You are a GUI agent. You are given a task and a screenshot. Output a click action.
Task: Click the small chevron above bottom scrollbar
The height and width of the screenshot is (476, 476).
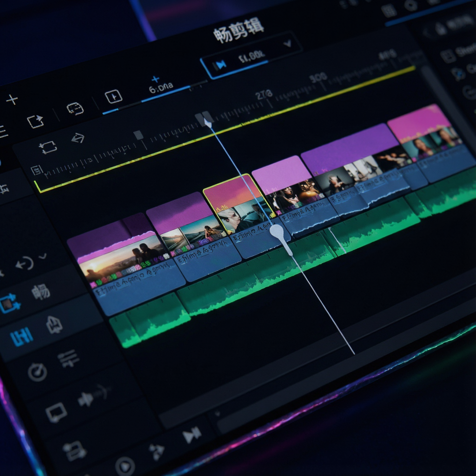[x=218, y=413]
